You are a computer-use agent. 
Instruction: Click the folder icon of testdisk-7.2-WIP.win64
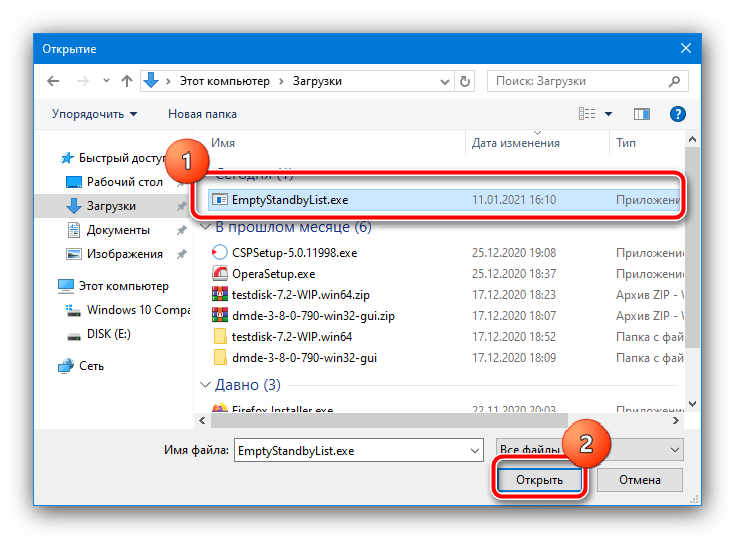[219, 337]
